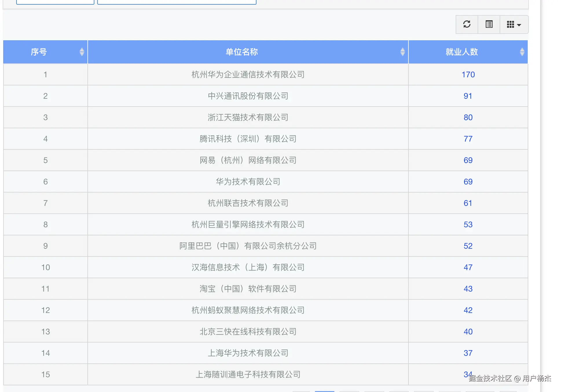Click the 47 link for 汉海信息技术

[x=468, y=267]
